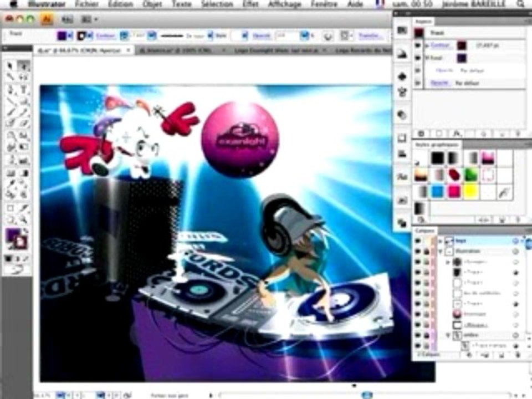
Task: Apply the blue graphic style swatch
Action: [x=437, y=192]
